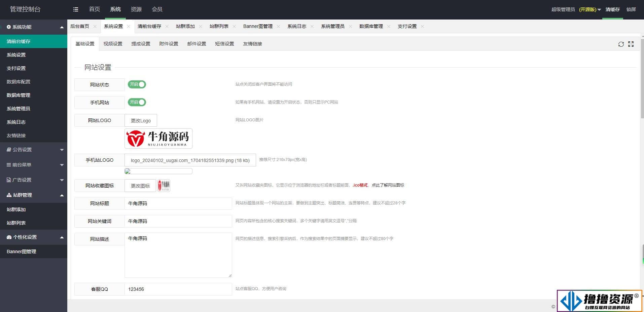Switch to 短信设置 tab
The image size is (644, 312).
coord(224,44)
